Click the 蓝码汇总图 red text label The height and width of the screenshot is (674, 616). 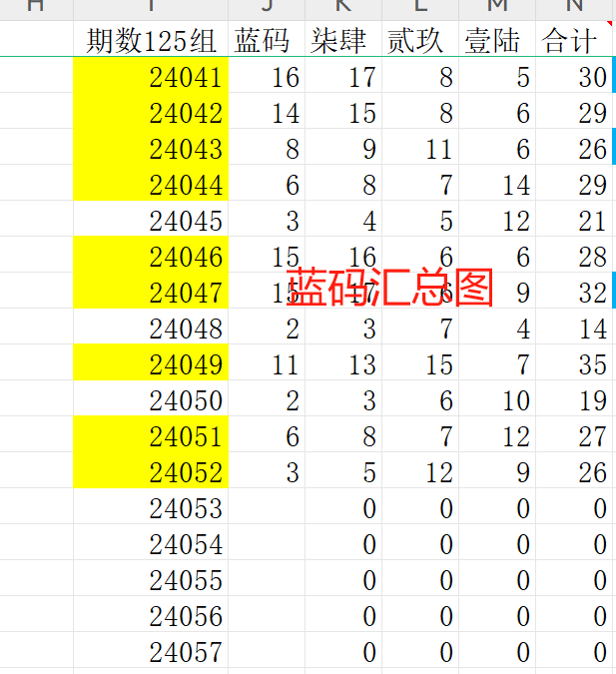389,287
